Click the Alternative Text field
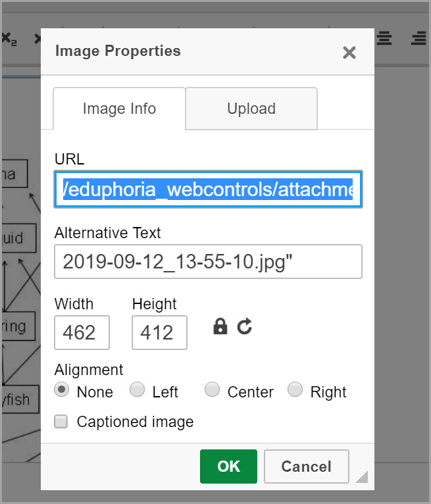431x504 pixels. pyautogui.click(x=209, y=262)
